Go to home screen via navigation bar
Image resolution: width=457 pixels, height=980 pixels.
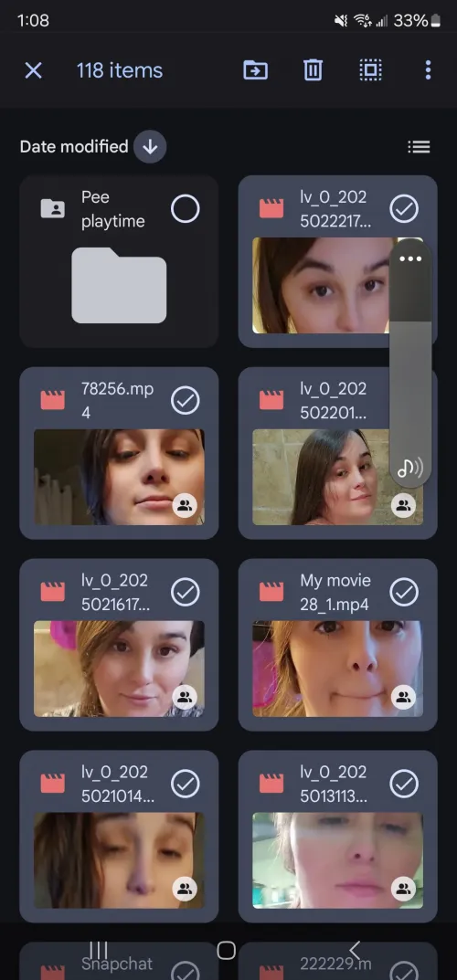(227, 951)
